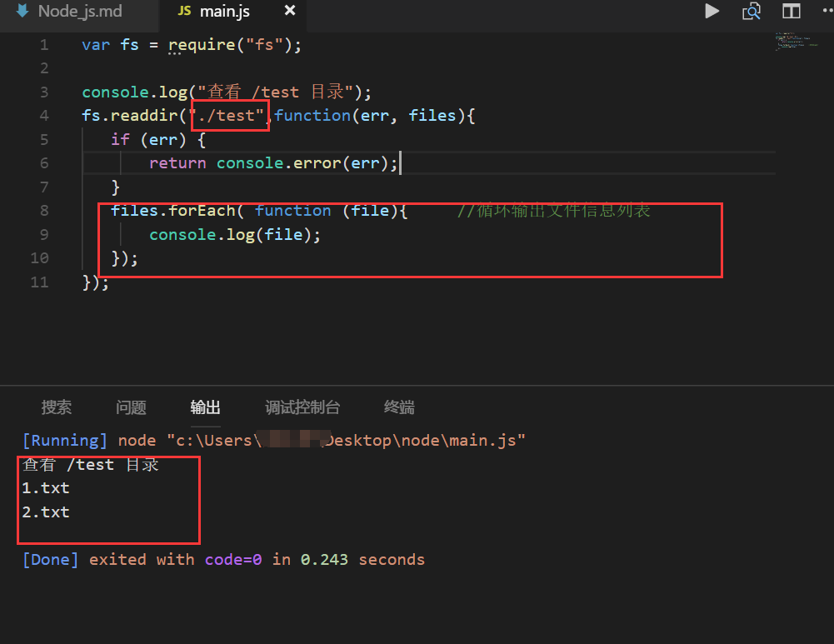Screen dimensions: 834x644
Task: Show the 问题 panel tab
Action: [131, 407]
